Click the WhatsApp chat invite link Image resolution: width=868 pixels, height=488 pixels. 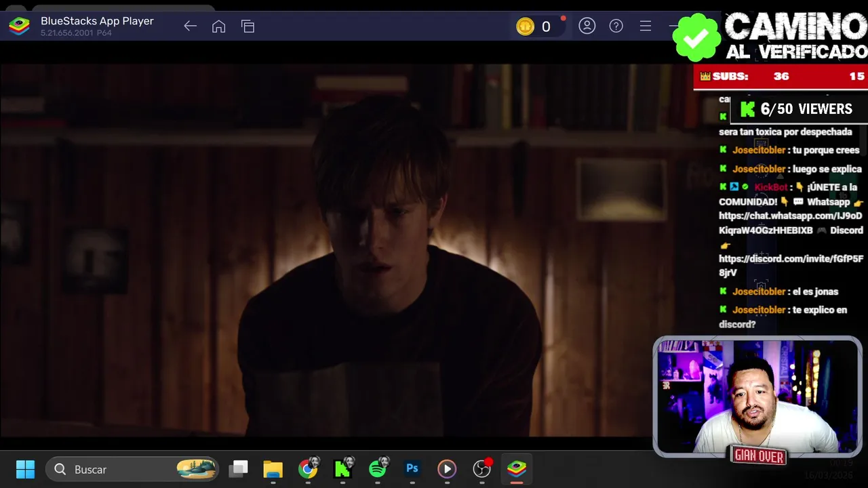coord(791,223)
